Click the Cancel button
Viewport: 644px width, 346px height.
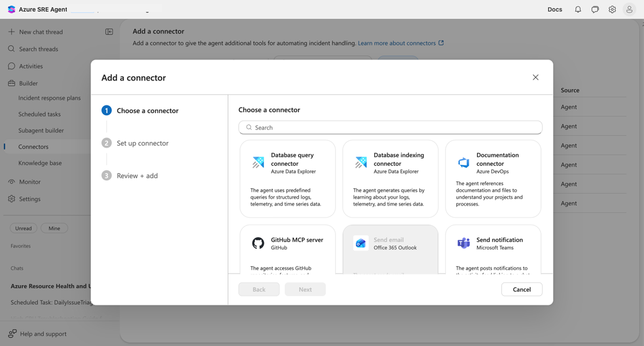522,290
